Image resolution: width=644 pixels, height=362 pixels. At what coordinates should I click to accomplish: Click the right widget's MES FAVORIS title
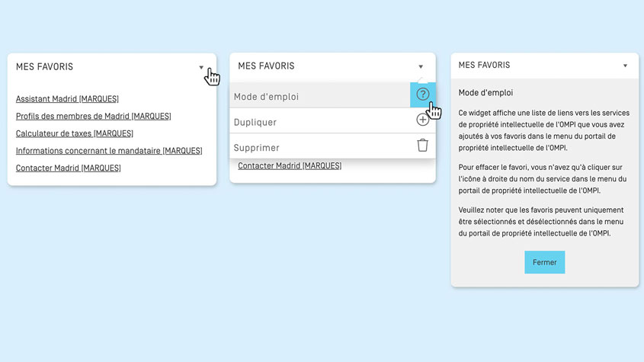(x=484, y=66)
